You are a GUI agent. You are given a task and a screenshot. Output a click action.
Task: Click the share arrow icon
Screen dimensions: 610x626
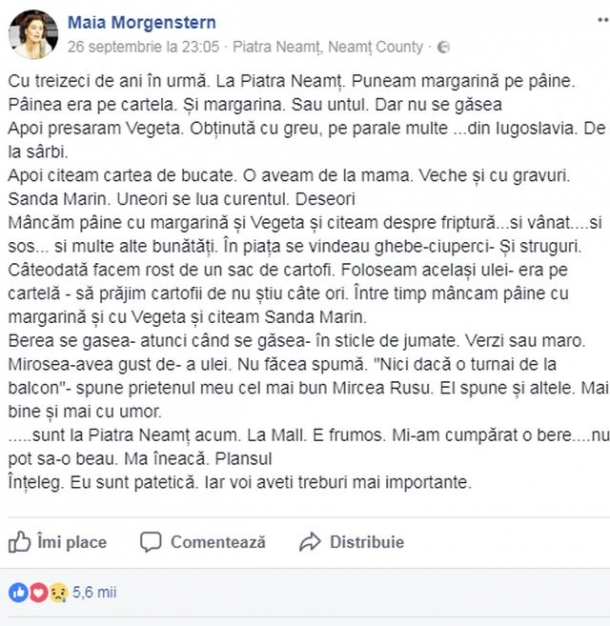(x=310, y=542)
